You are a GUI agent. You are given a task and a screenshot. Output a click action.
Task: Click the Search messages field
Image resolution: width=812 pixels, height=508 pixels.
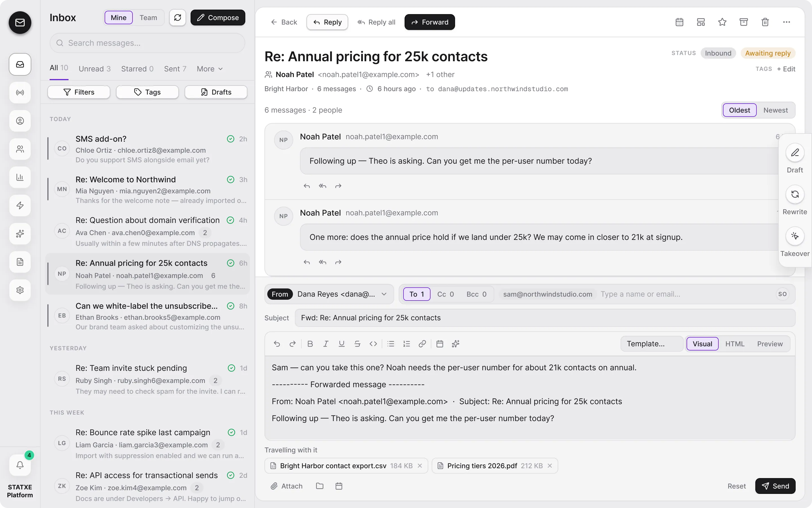pos(147,43)
